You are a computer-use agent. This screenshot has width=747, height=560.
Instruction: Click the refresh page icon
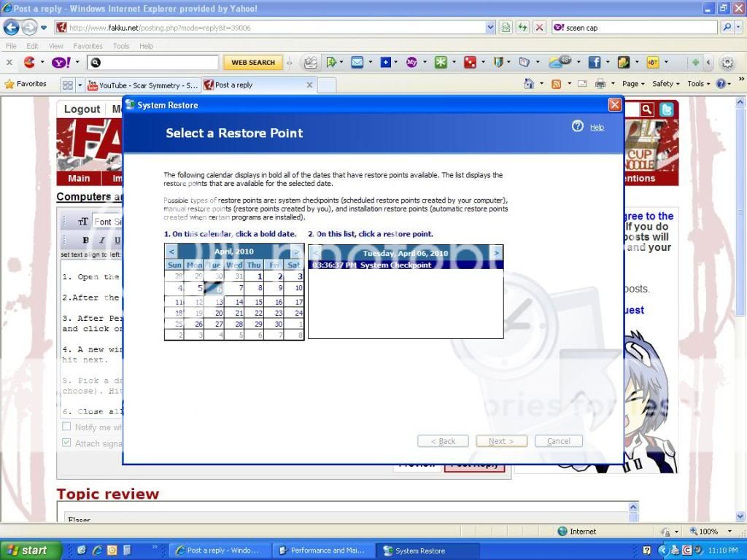pyautogui.click(x=522, y=28)
